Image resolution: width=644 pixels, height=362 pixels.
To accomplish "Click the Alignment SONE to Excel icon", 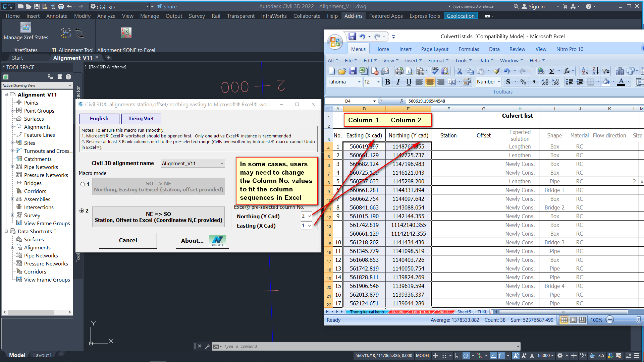I will pyautogui.click(x=126, y=33).
